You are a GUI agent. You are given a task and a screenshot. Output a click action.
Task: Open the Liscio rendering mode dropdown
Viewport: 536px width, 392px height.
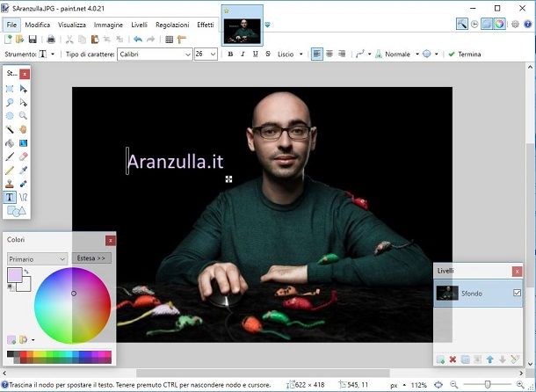301,54
